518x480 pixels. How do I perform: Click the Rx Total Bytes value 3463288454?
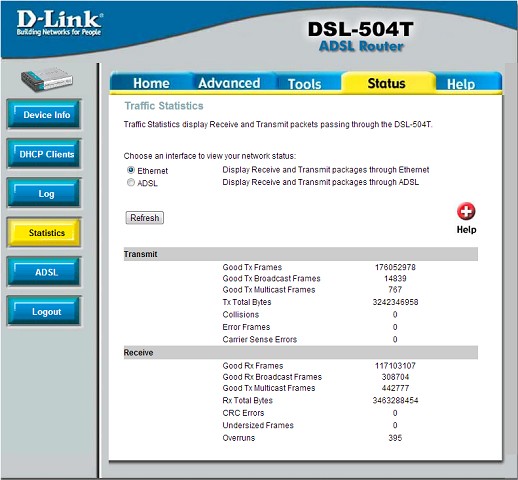(395, 400)
